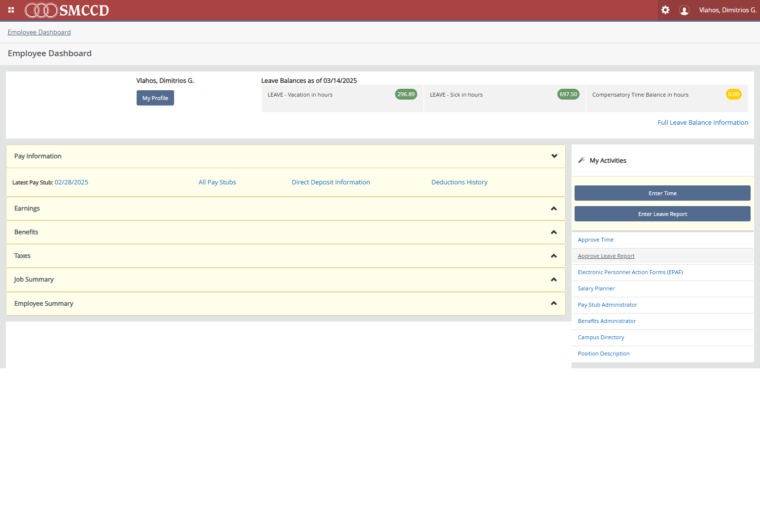Open latest pay stub dated 02/28/2025
760x532 pixels.
click(72, 182)
